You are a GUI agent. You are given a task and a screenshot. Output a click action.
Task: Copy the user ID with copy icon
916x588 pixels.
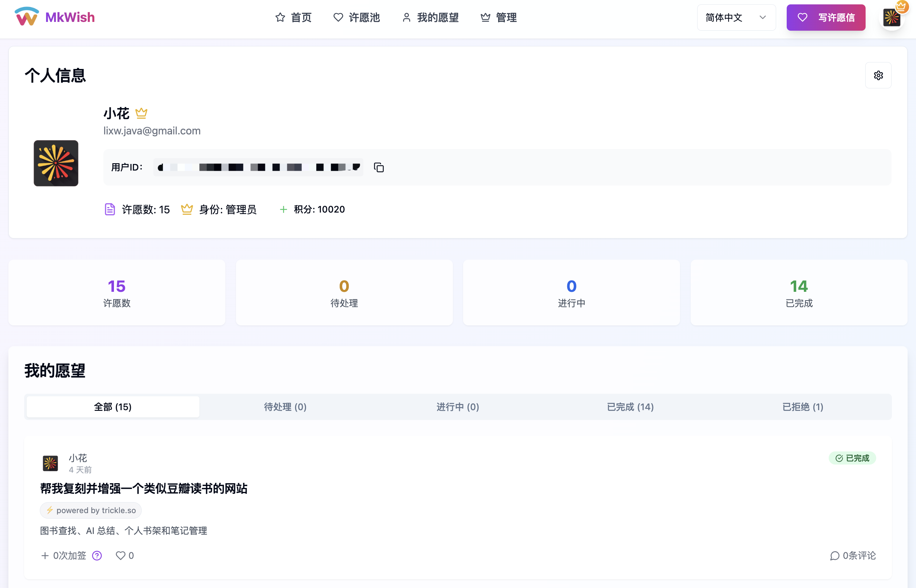(x=379, y=167)
